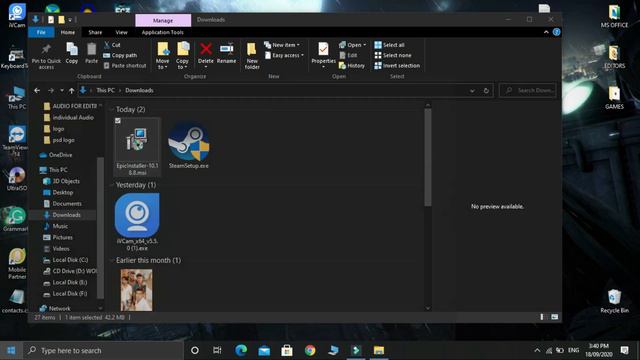Expand address bar history dropdown

[472, 91]
